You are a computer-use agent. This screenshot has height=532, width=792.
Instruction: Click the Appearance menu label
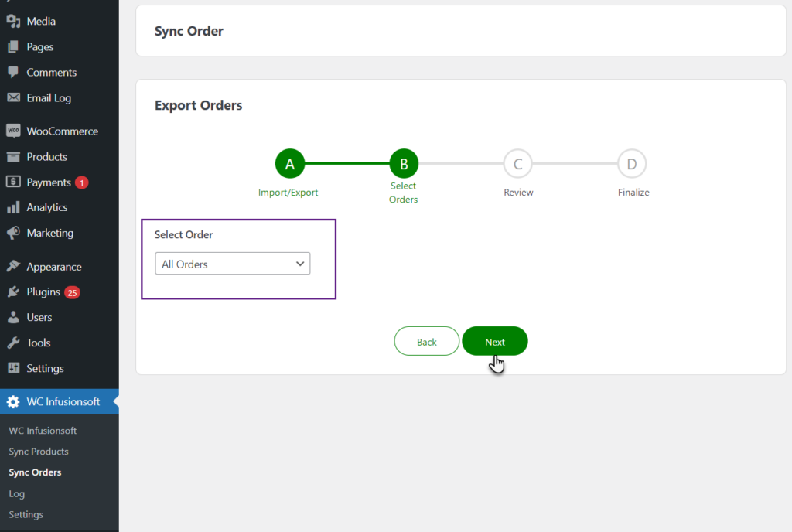54,267
